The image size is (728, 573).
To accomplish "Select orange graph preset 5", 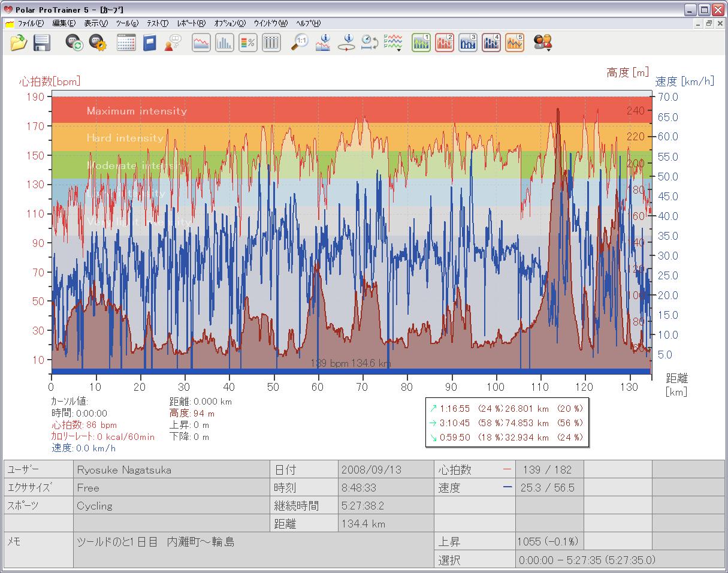I will (x=515, y=43).
